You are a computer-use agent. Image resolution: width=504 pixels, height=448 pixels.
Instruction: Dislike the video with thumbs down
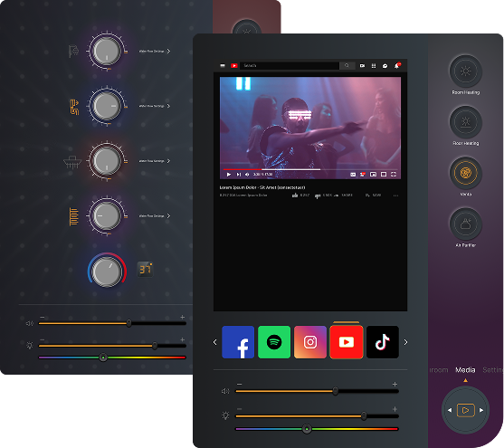(318, 195)
